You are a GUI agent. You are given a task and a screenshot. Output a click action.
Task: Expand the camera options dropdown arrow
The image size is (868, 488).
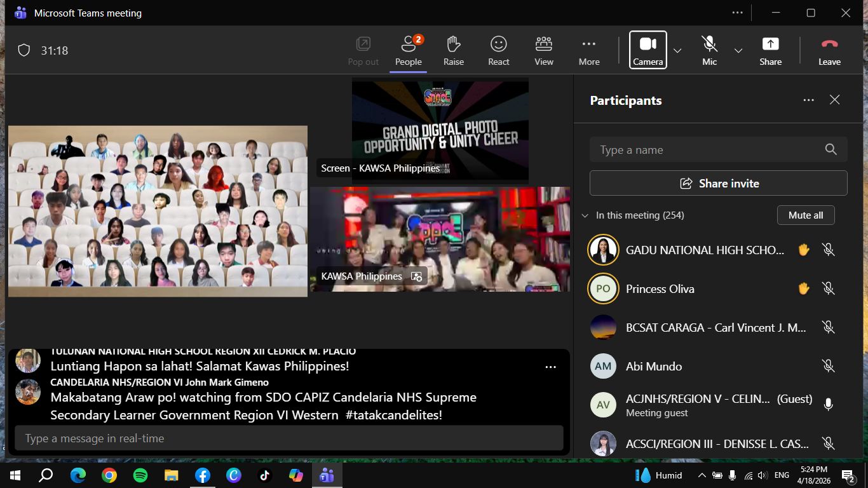[x=677, y=51]
